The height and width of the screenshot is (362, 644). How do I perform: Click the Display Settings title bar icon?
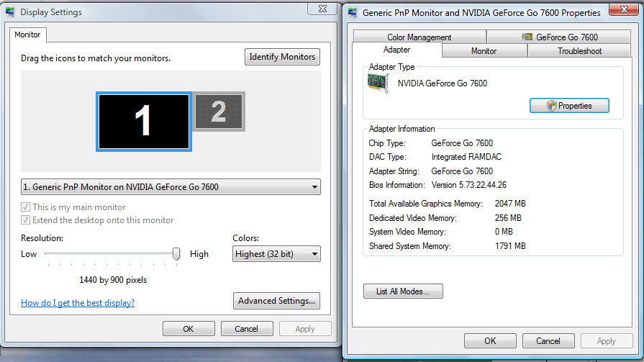[10, 12]
